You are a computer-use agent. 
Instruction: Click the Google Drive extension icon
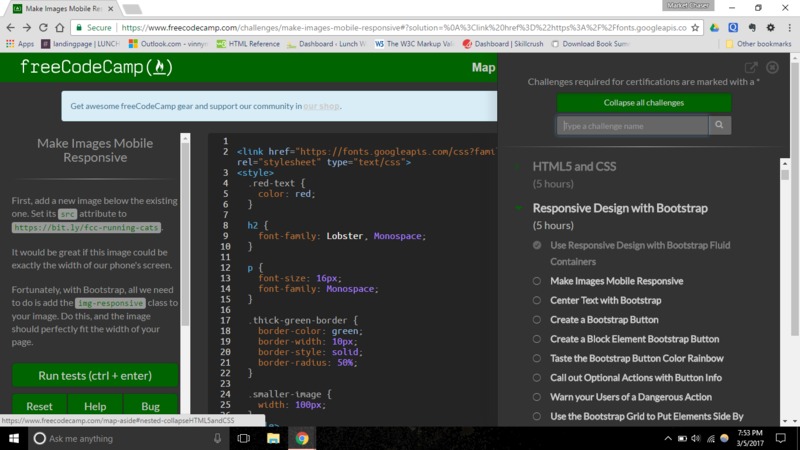(716, 29)
